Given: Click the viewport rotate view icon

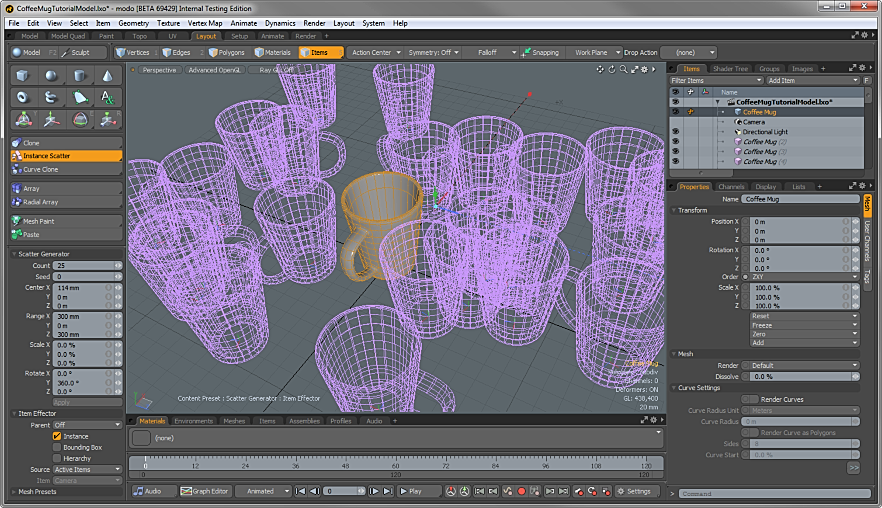Looking at the screenshot, I should click(x=612, y=69).
